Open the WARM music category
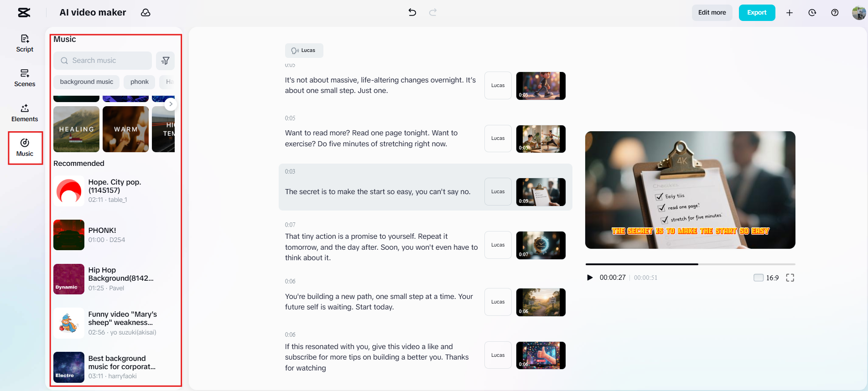 (125, 129)
